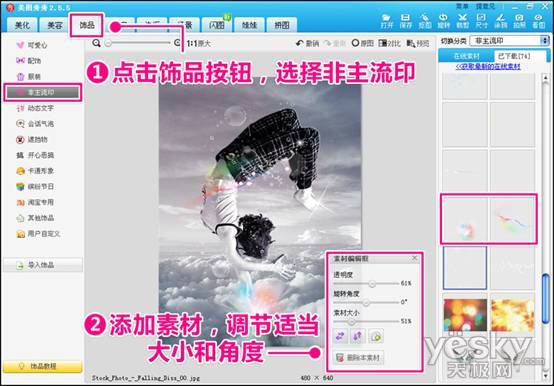This screenshot has height=386, width=554.
Task: Click the zoom-in magnifier beside 1:1
Action: tap(177, 43)
